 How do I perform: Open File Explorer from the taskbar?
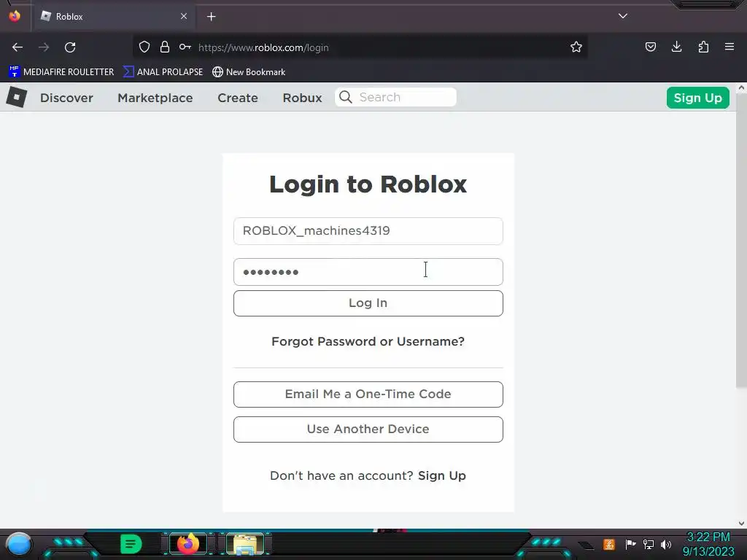click(245, 544)
